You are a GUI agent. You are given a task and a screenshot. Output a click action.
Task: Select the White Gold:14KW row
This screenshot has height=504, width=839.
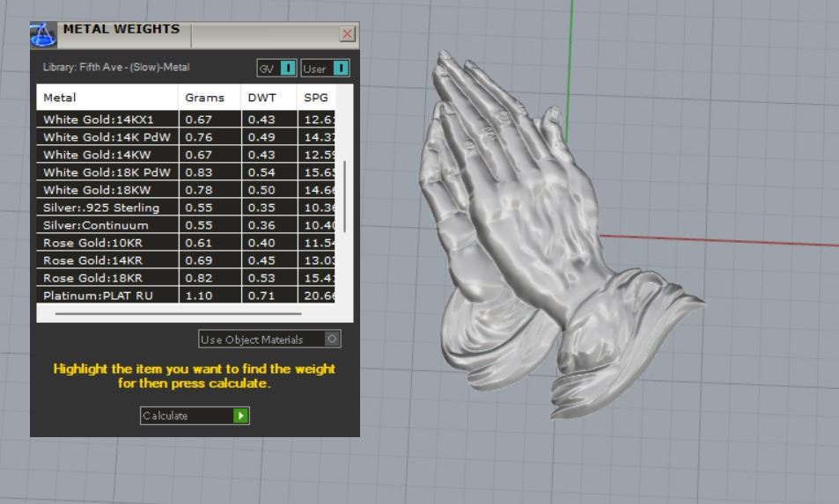tap(186, 155)
